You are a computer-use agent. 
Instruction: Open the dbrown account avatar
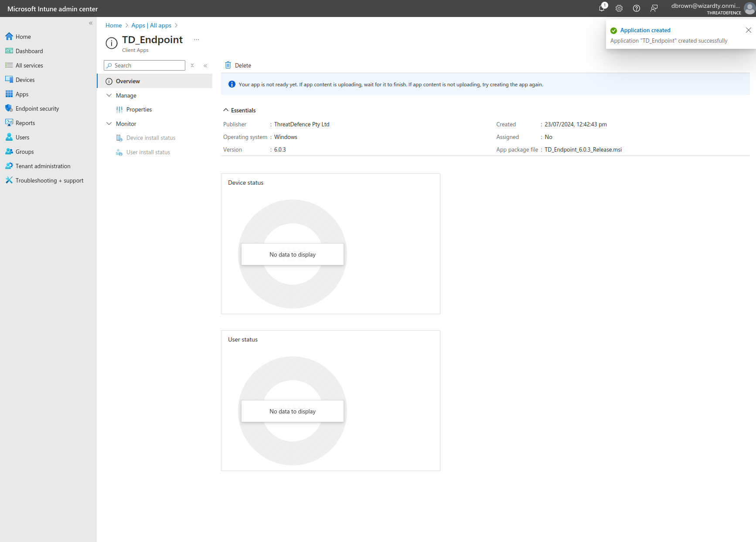click(749, 8)
